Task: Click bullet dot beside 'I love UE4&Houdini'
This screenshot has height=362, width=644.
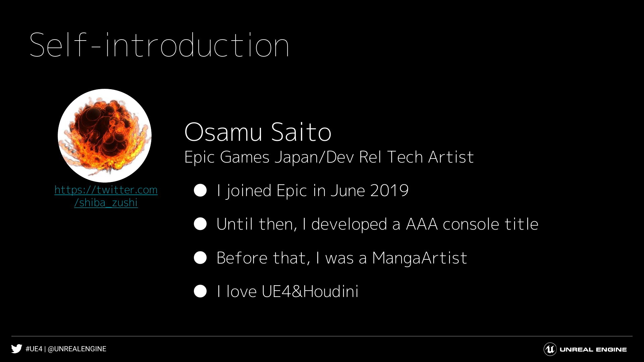Action: tap(200, 291)
